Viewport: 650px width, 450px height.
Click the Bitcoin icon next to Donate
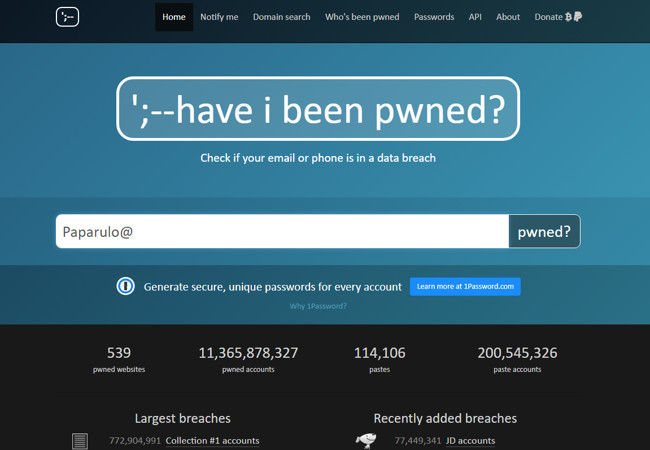coord(568,17)
